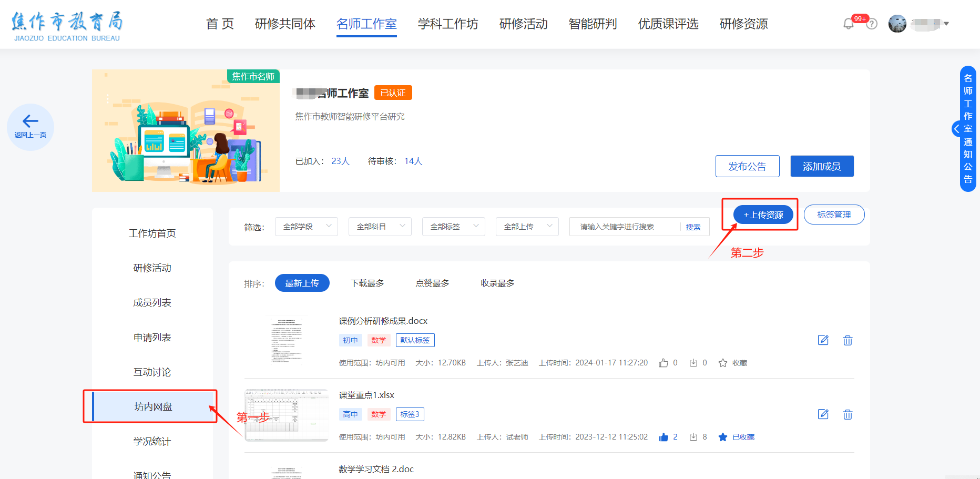Open 研修活动 in the left sidebar
This screenshot has width=980, height=479.
click(152, 268)
